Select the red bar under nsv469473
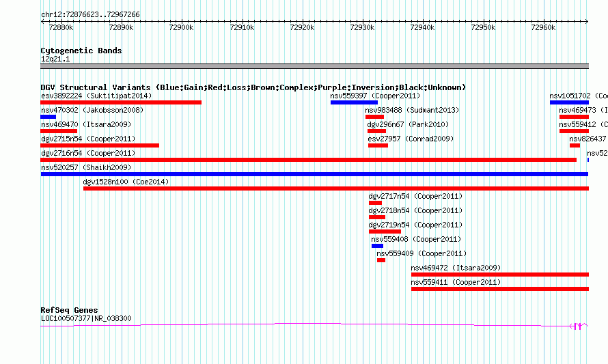Image resolution: width=608 pixels, height=364 pixels. click(575, 117)
